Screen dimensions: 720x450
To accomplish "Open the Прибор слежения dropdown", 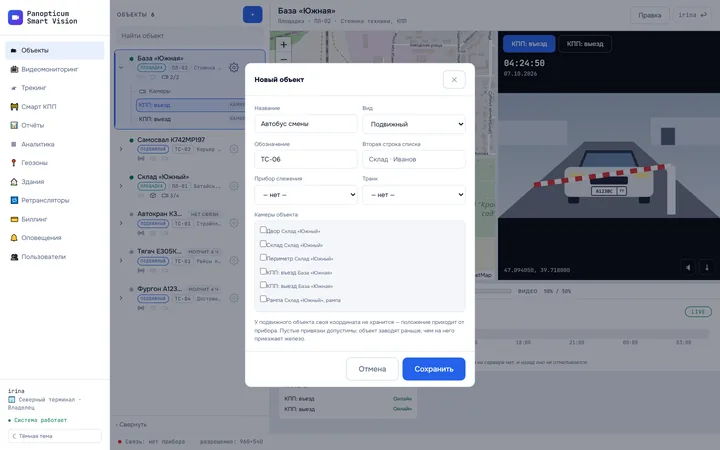I will coord(306,195).
